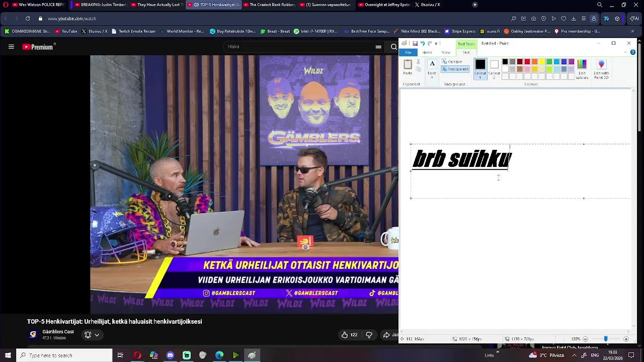The width and height of the screenshot is (644, 362).
Task: Open the Gämblers Cast channel avatar
Action: point(33,334)
